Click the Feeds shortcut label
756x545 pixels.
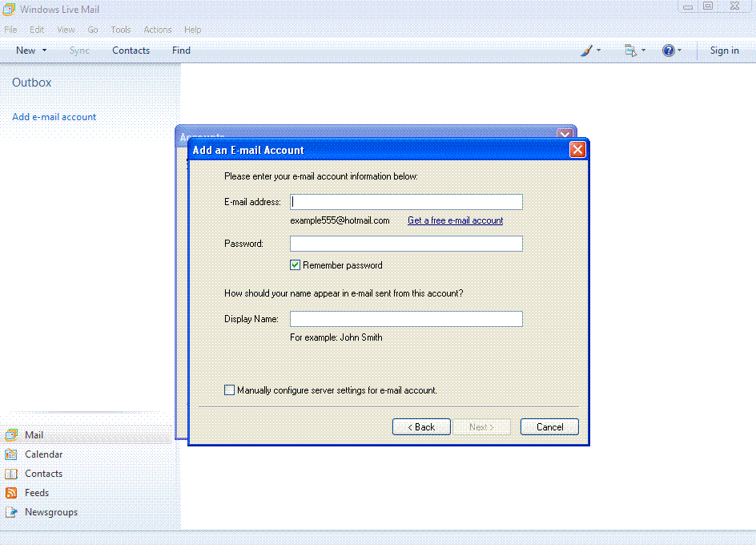pos(37,493)
